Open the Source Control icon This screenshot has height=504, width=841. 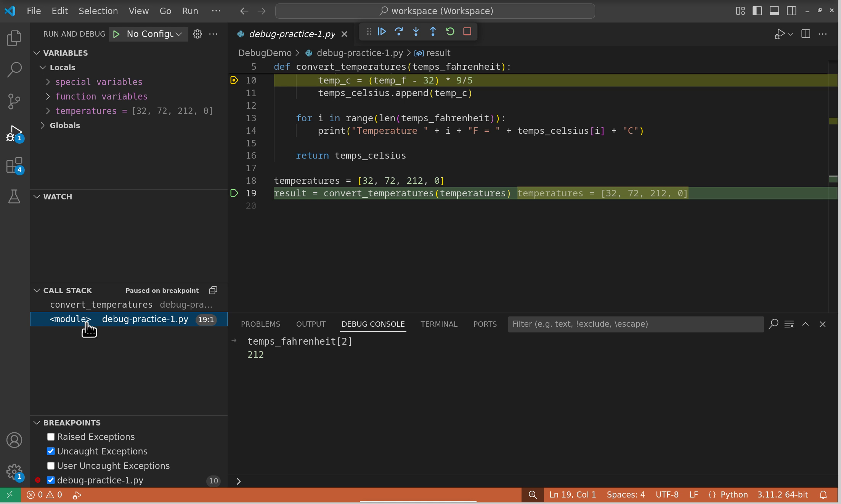tap(14, 101)
